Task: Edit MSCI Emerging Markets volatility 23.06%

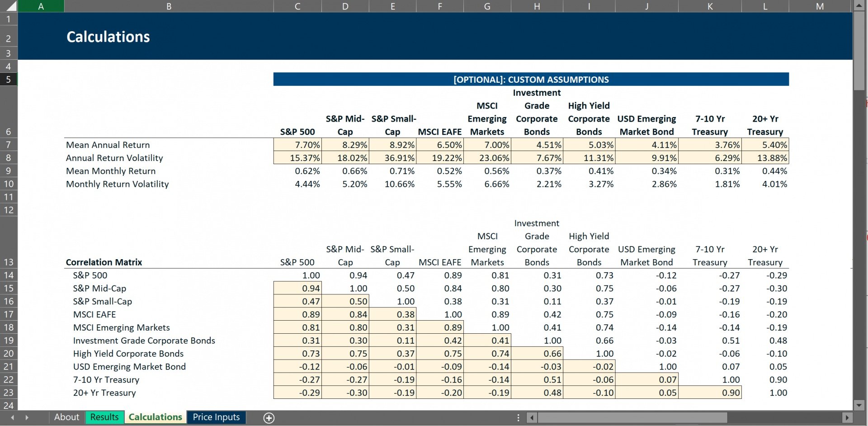Action: point(487,158)
